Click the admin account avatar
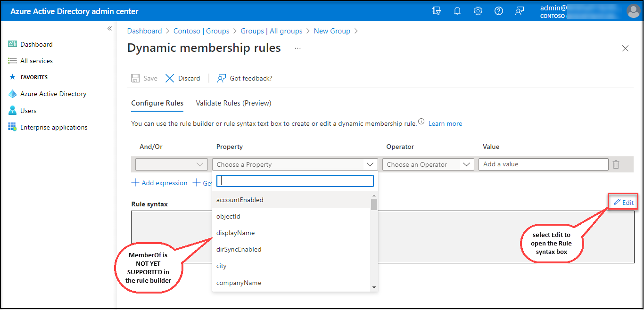 point(633,11)
